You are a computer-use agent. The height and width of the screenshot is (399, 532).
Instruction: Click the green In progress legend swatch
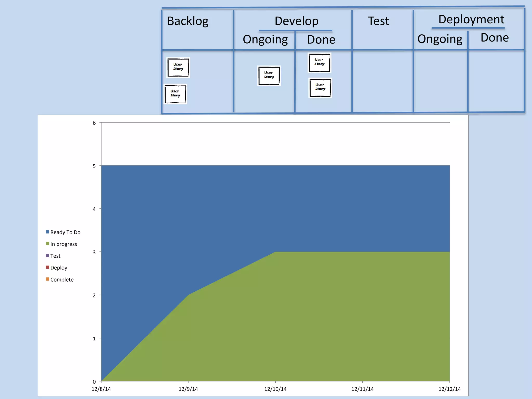48,244
